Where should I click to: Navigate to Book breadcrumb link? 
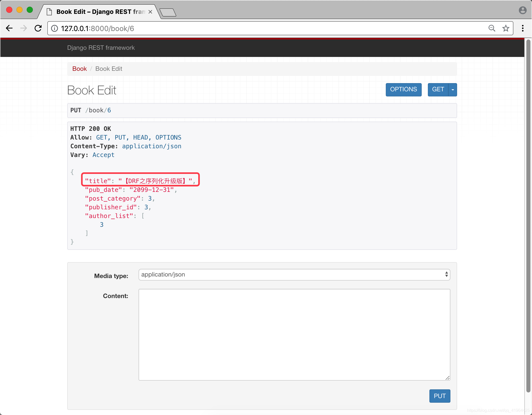click(80, 69)
